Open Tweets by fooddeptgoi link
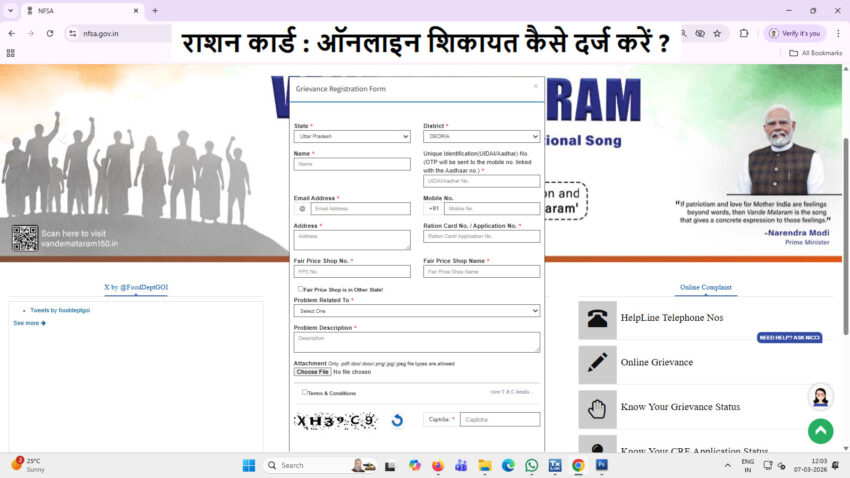The height and width of the screenshot is (478, 850). (60, 311)
